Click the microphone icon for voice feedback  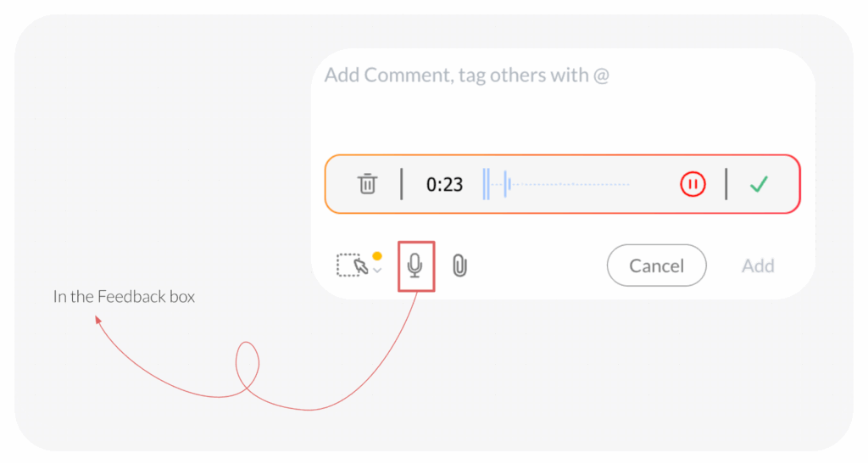(x=415, y=266)
